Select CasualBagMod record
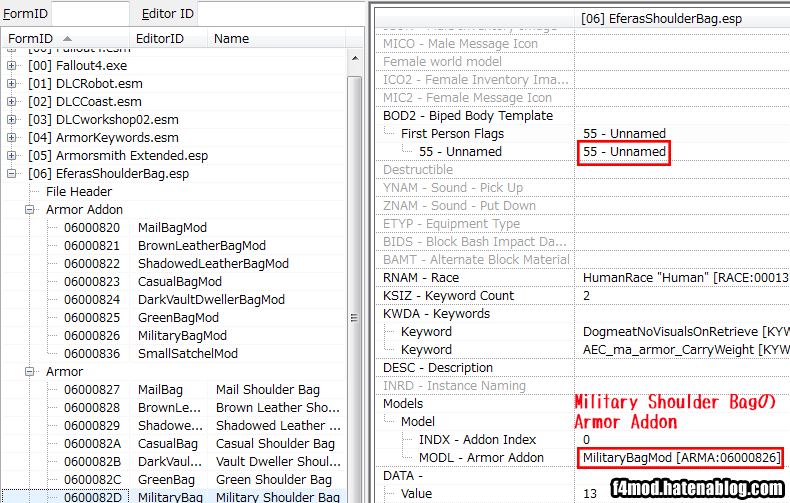This screenshot has height=503, width=790. click(180, 282)
